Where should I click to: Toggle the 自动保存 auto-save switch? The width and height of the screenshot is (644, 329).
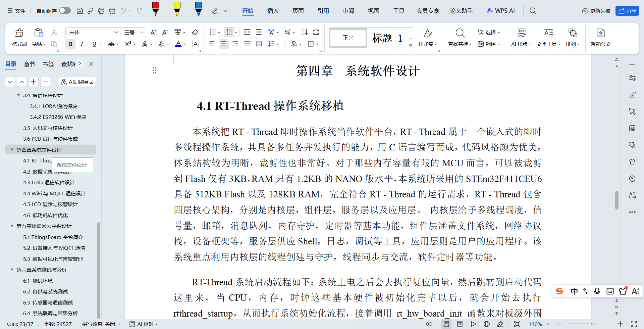(65, 11)
